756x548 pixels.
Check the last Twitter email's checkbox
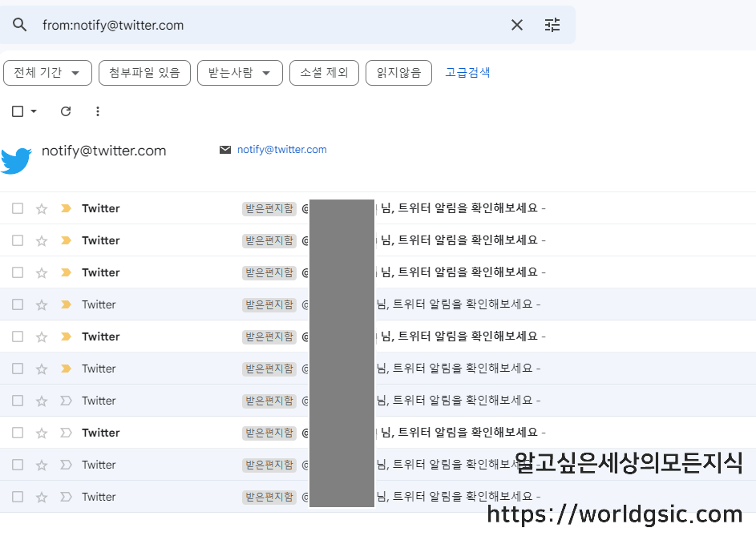[x=18, y=497]
